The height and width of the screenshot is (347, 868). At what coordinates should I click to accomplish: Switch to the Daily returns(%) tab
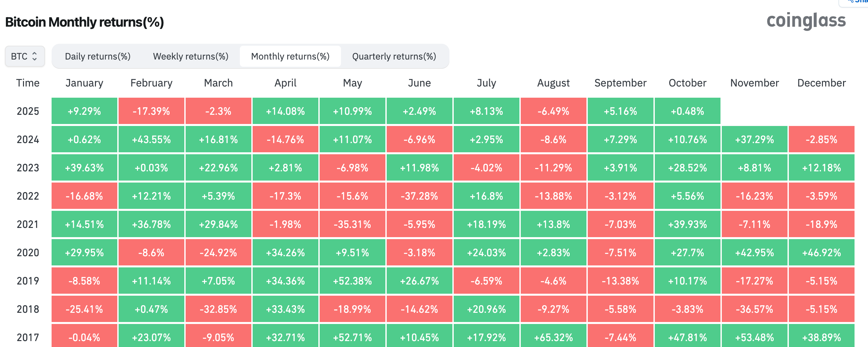click(98, 56)
